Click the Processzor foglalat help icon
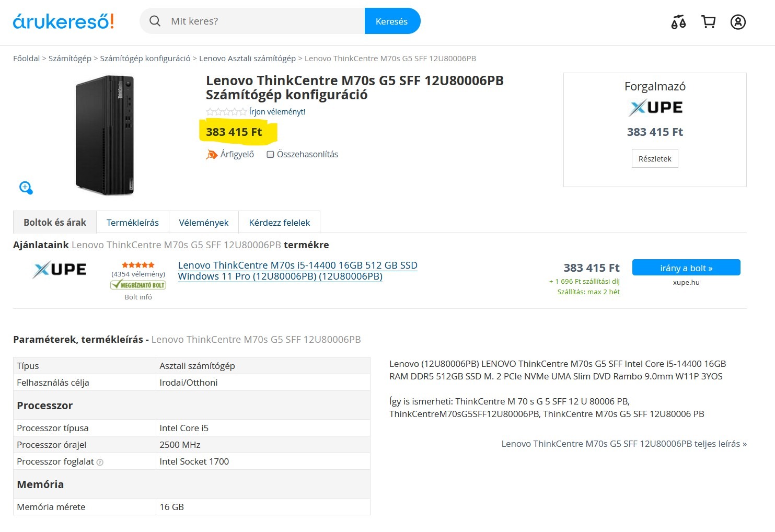This screenshot has width=775, height=532. 100,462
